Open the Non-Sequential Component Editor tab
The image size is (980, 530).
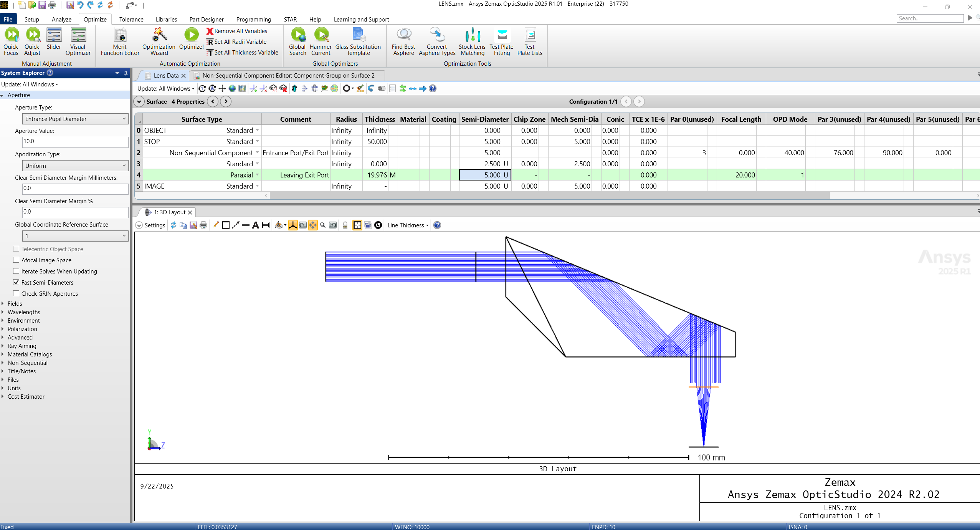[x=288, y=76]
